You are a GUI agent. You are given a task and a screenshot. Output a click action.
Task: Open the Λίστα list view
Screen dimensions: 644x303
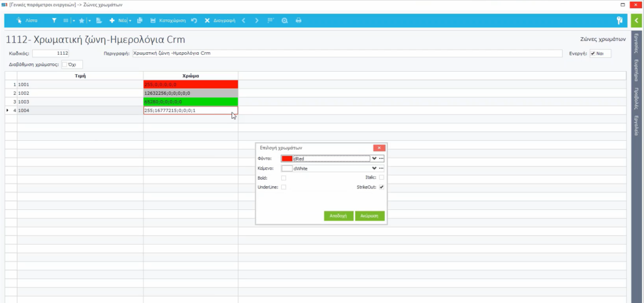tap(26, 20)
